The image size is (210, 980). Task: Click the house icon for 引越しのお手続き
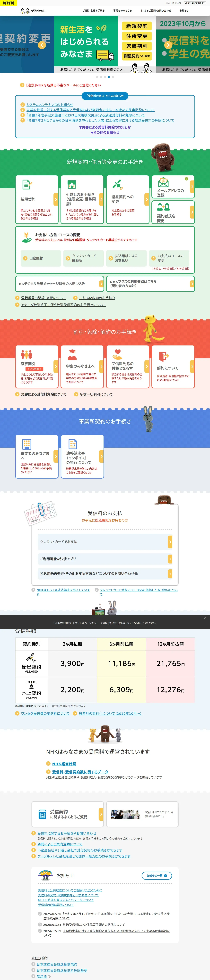(x=72, y=185)
